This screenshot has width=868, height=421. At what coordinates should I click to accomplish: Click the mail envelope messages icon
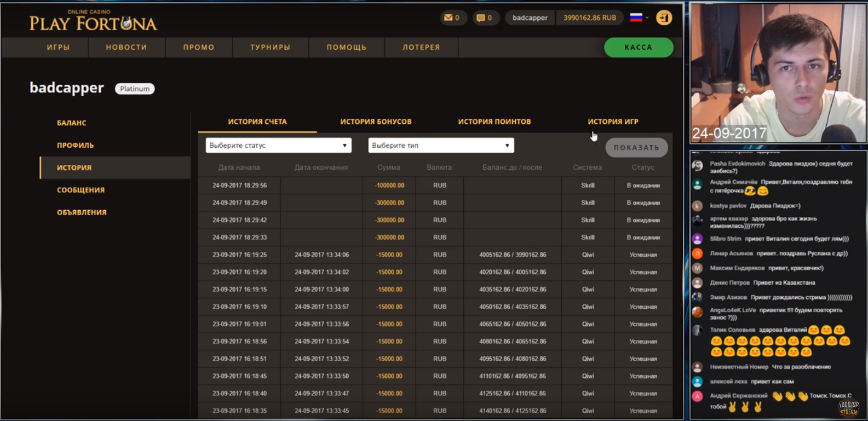[449, 18]
